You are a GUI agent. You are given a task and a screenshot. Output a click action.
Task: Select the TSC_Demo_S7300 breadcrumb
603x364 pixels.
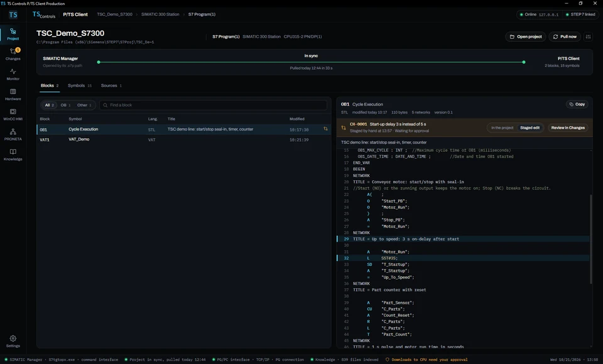[x=114, y=14]
